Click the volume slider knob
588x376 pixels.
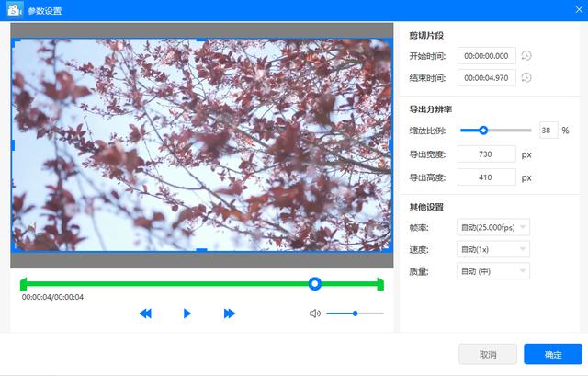click(x=355, y=313)
